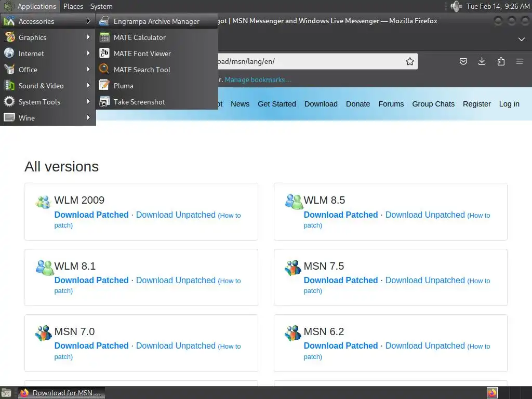Click the volume speaker icon in panel
Viewport: 532px width, 399px height.
[x=456, y=6]
